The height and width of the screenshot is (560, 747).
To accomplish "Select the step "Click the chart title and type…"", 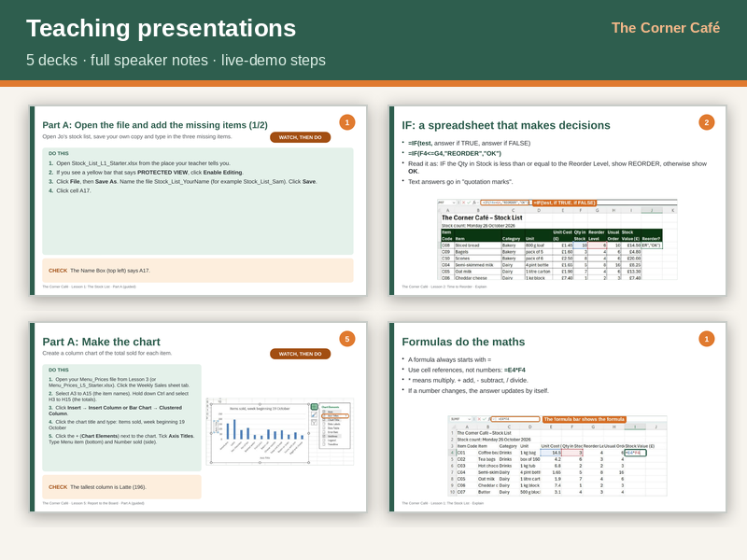I will pyautogui.click(x=117, y=425).
